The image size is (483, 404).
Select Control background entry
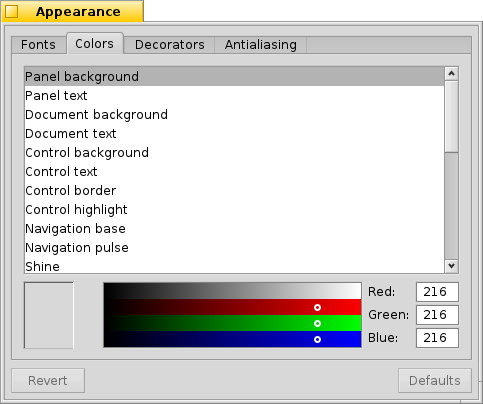(234, 153)
